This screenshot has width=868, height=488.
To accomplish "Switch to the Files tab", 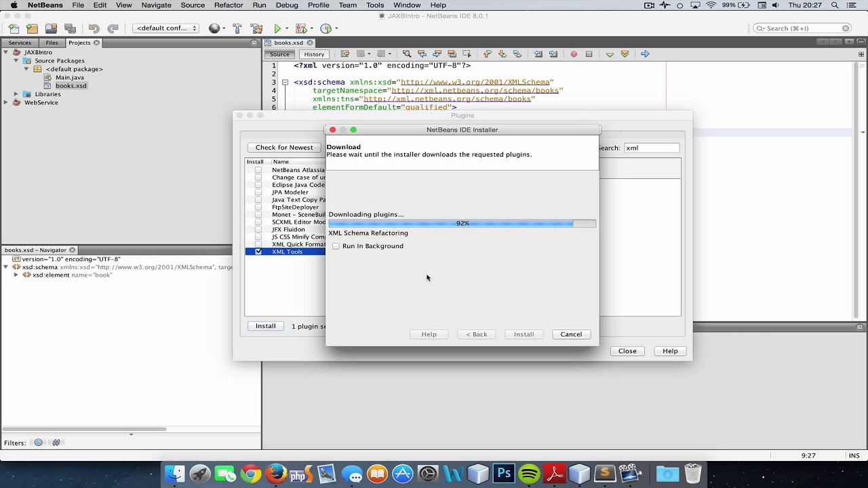I will (x=52, y=43).
